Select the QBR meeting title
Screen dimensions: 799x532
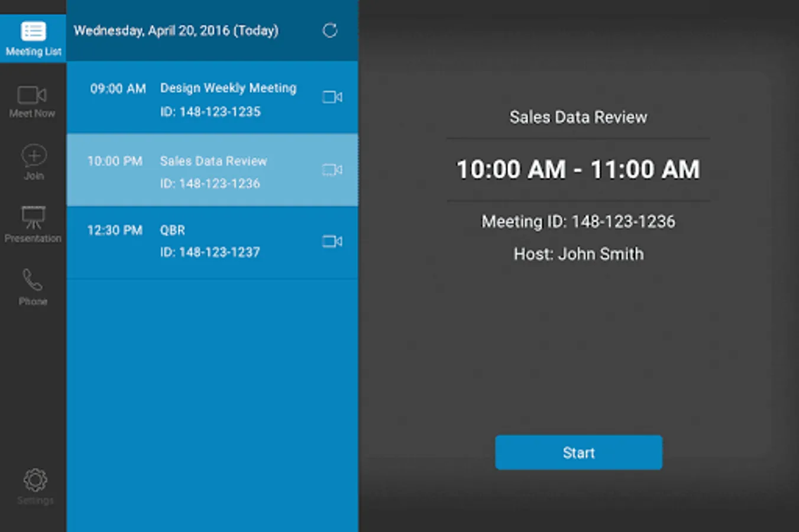click(x=173, y=230)
